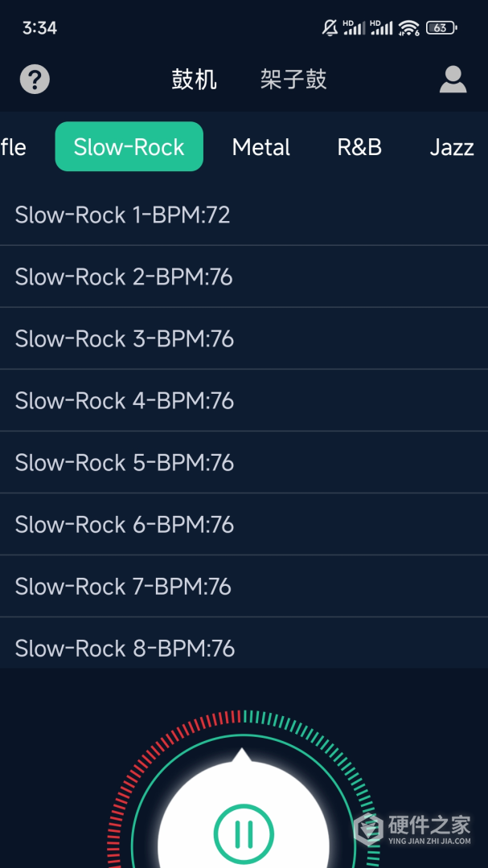
Task: Tap the muted notification bell in status bar
Action: click(x=330, y=28)
